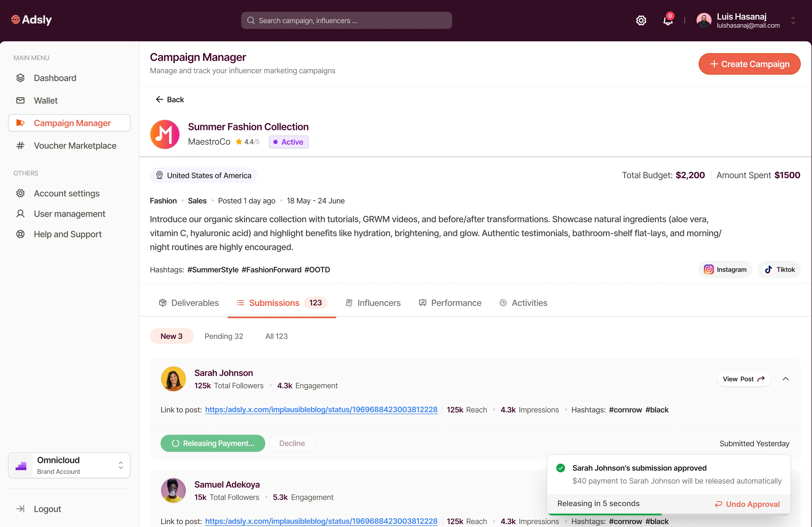Filter submissions by New 3
The height and width of the screenshot is (527, 812).
pos(172,336)
